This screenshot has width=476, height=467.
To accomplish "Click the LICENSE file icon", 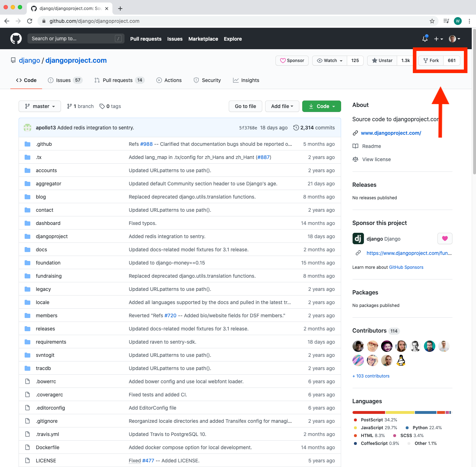I will pyautogui.click(x=27, y=461).
